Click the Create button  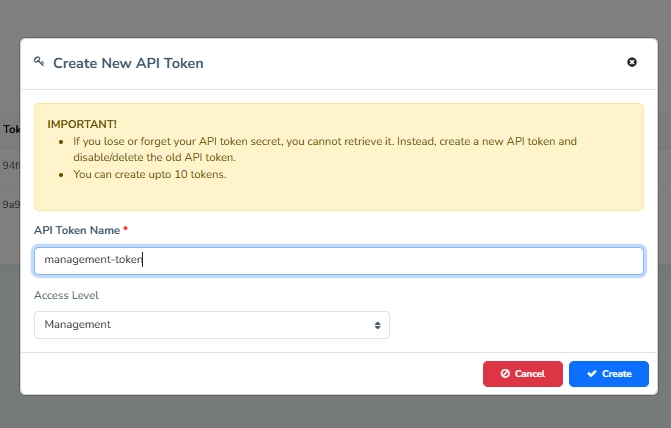pos(609,374)
